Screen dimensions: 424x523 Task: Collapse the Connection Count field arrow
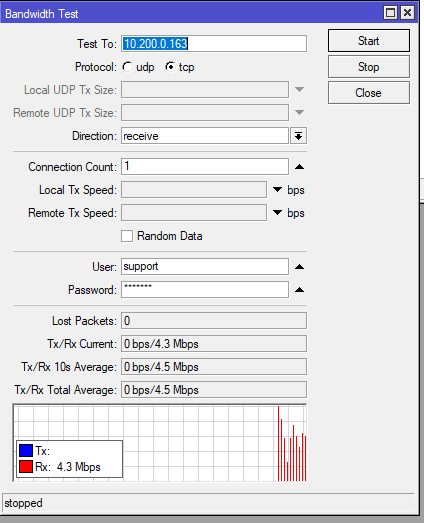pyautogui.click(x=299, y=167)
